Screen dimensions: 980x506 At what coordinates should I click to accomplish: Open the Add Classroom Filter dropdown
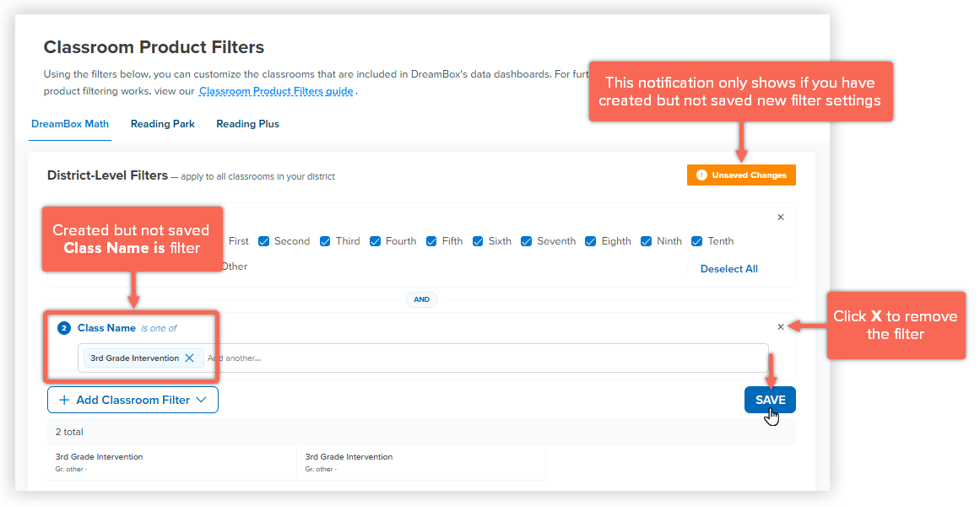click(133, 400)
